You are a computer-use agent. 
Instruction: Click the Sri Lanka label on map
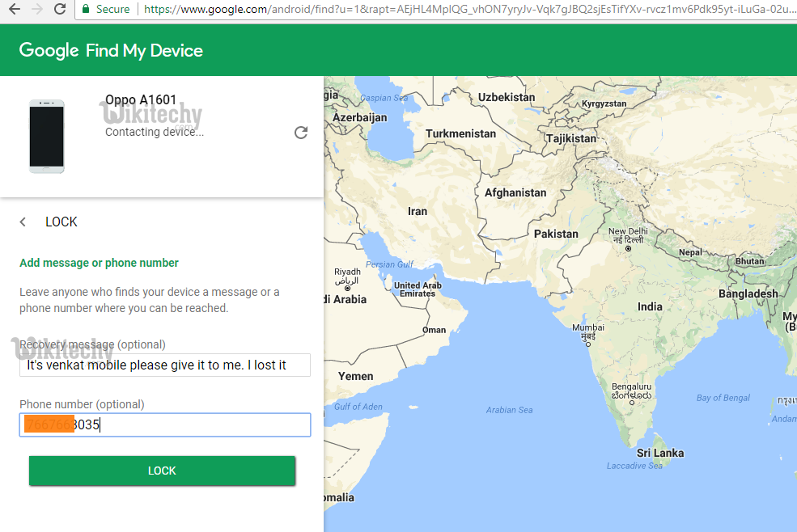(659, 453)
